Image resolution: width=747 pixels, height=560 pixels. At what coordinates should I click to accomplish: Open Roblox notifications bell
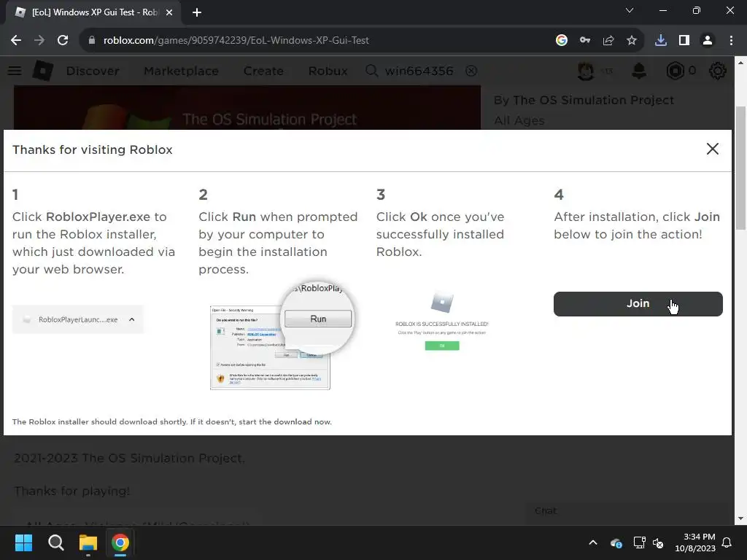click(x=639, y=71)
